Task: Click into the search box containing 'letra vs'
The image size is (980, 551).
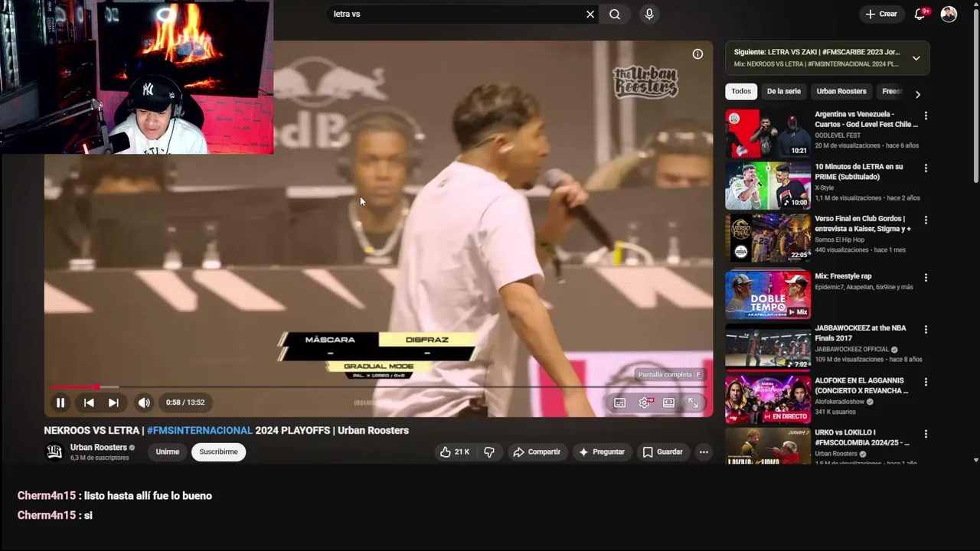Action: click(456, 14)
